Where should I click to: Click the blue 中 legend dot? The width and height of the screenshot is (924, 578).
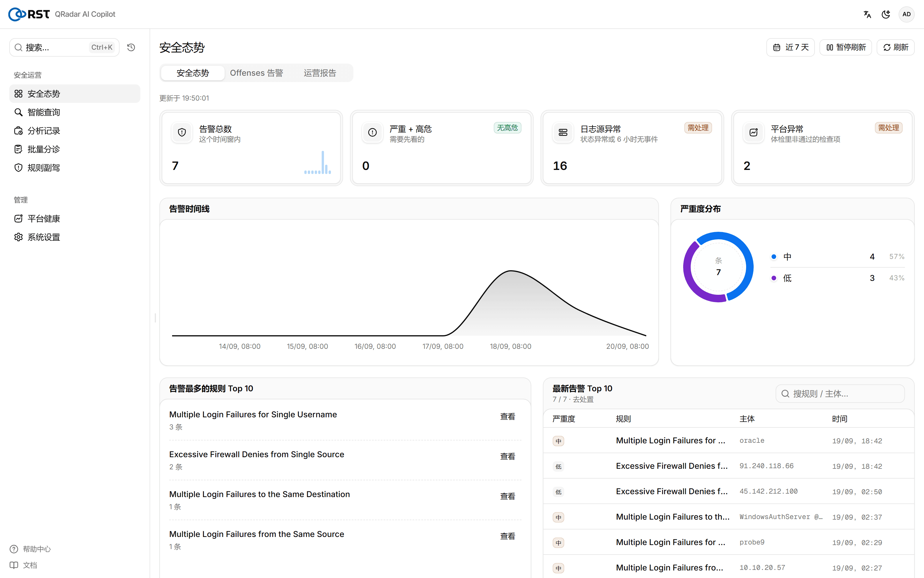[x=774, y=257]
